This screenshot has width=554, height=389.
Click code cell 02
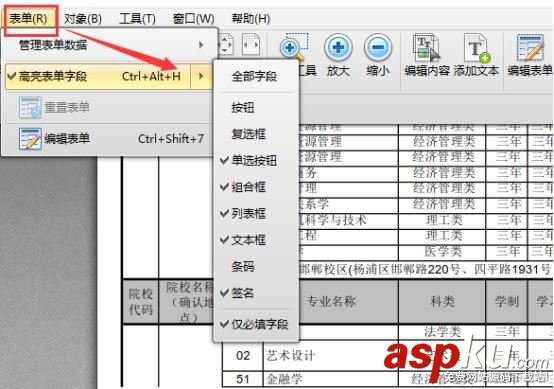click(x=243, y=355)
